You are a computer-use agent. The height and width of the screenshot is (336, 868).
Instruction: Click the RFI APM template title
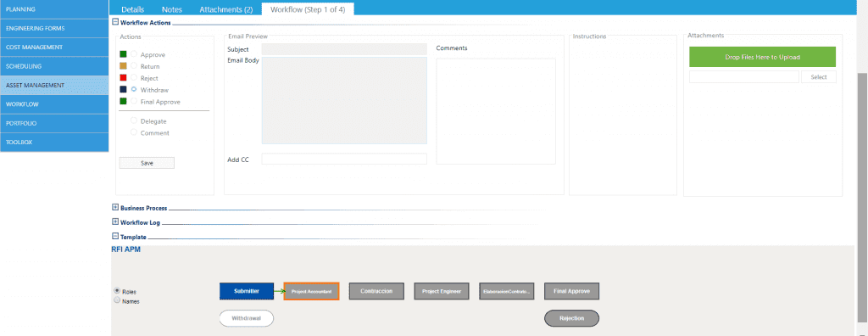pyautogui.click(x=126, y=249)
